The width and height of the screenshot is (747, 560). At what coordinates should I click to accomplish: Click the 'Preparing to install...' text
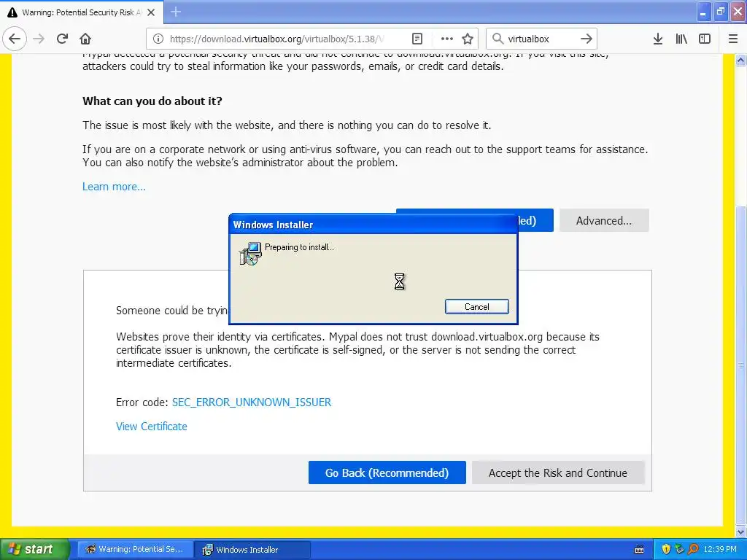click(x=299, y=247)
